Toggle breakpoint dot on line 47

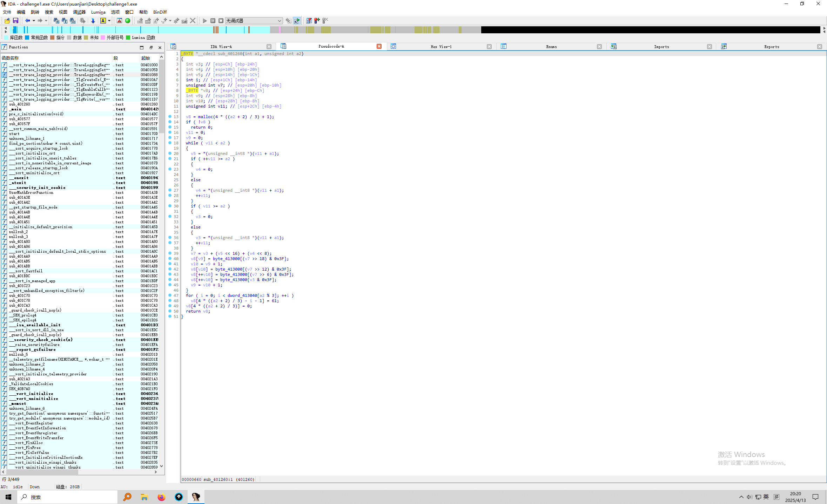point(170,295)
